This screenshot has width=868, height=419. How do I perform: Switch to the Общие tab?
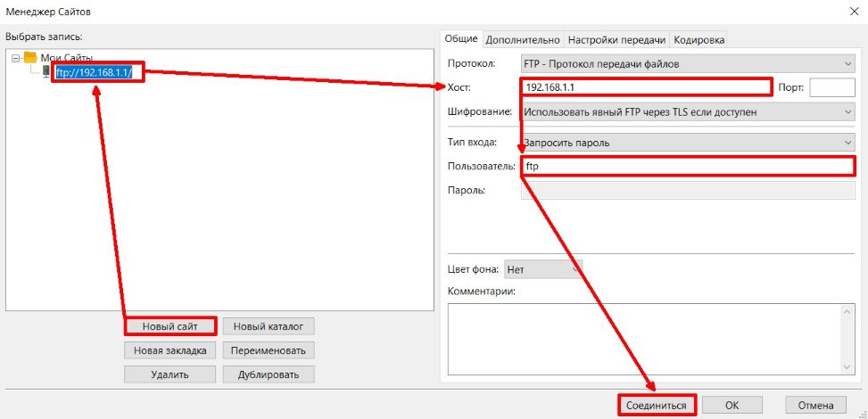pos(461,39)
